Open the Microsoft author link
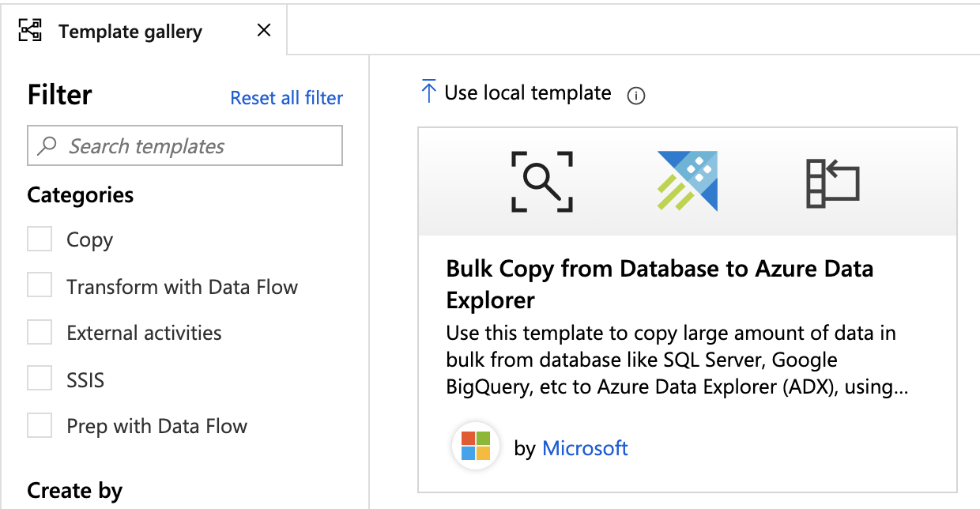 pos(585,449)
